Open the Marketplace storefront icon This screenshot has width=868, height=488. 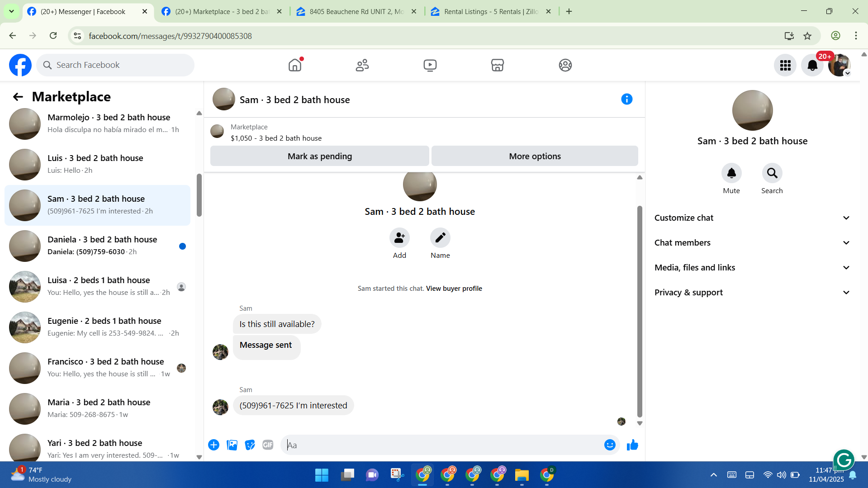[x=498, y=65]
